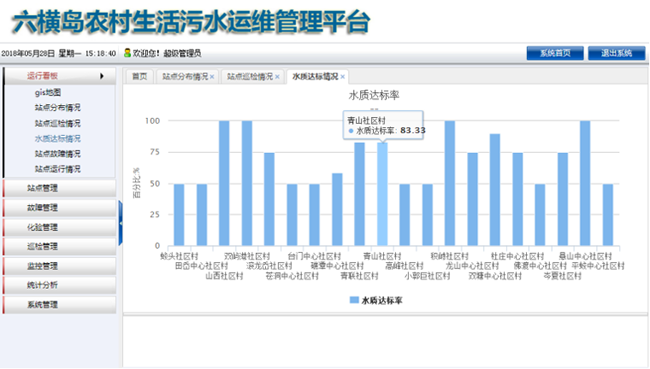
Task: Expand the 站点管理 menu section
Action: pyautogui.click(x=59, y=188)
